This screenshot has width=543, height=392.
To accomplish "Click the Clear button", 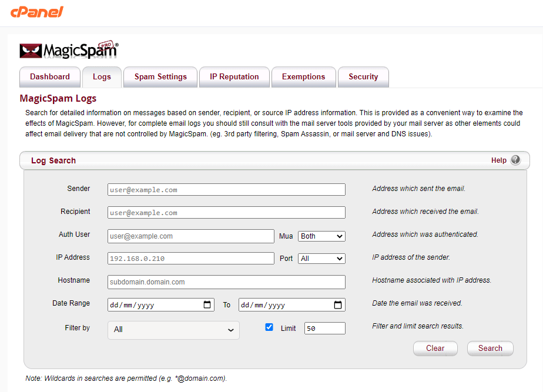I will 435,349.
